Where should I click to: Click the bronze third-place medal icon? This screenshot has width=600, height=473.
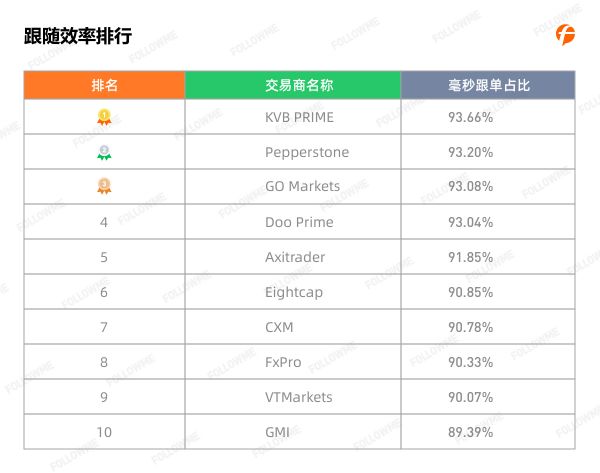click(104, 186)
